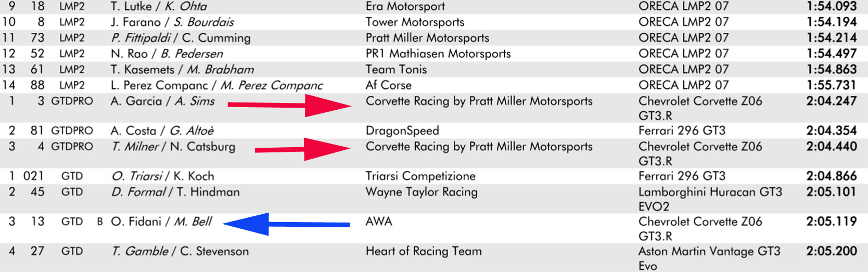This screenshot has width=868, height=272.
Task: Select the Af Corse team name
Action: click(388, 85)
